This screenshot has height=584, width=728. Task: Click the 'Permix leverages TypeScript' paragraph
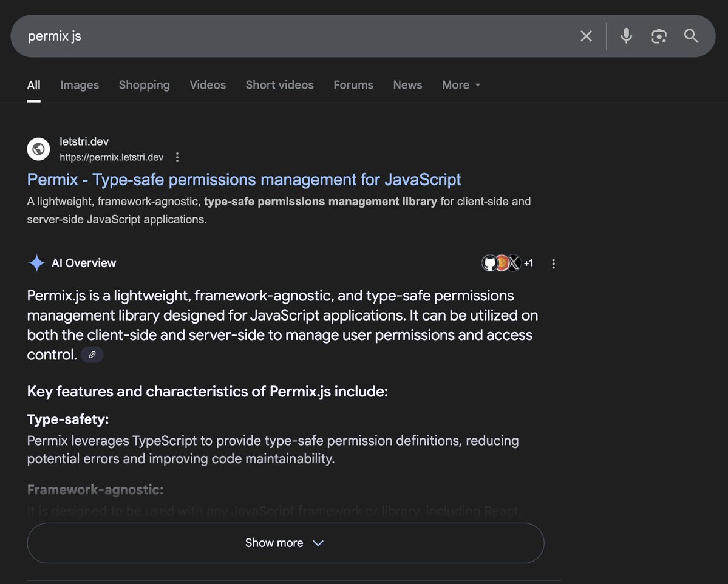click(273, 449)
